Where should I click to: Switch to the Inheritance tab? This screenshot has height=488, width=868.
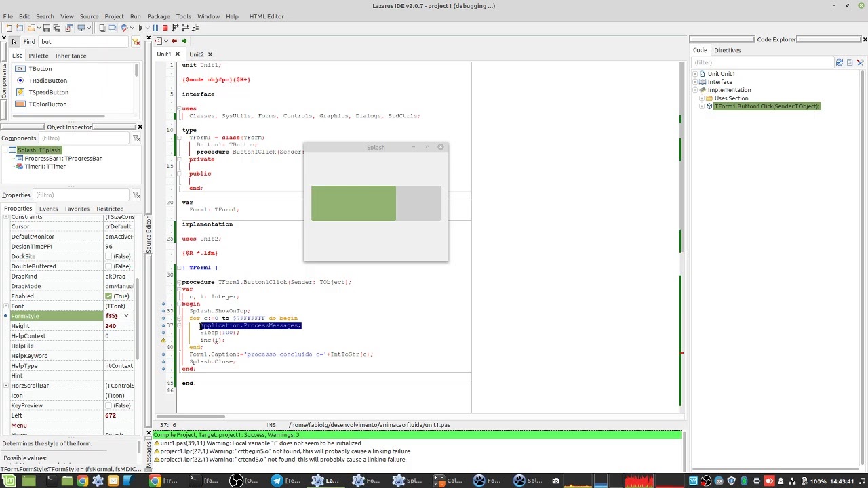coord(71,56)
